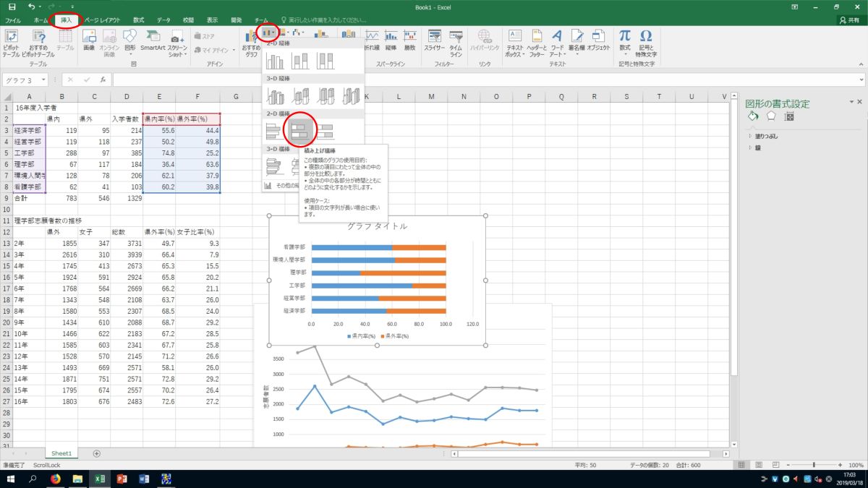868x488 pixels.
Task: Switch to Normal view in status bar
Action: click(743, 465)
